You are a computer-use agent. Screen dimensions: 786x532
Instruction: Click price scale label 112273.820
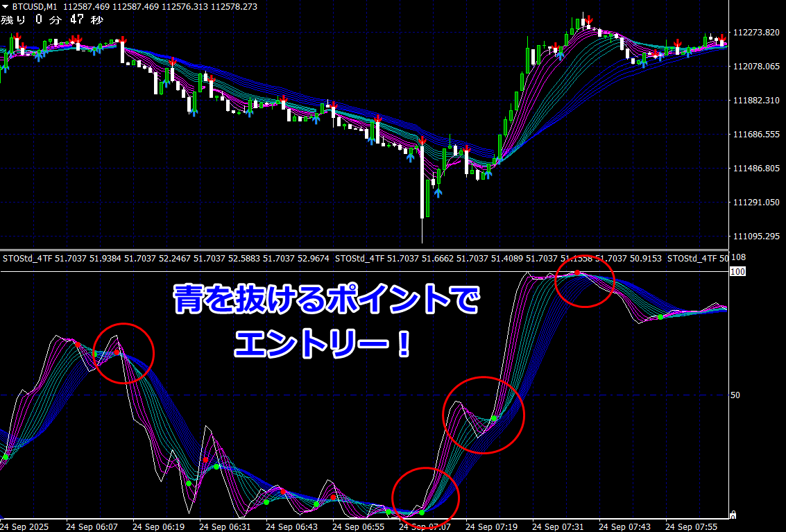point(756,33)
